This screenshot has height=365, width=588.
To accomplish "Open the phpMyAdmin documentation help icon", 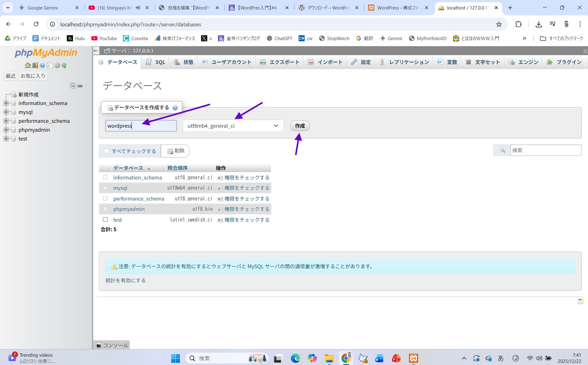I will (42, 65).
